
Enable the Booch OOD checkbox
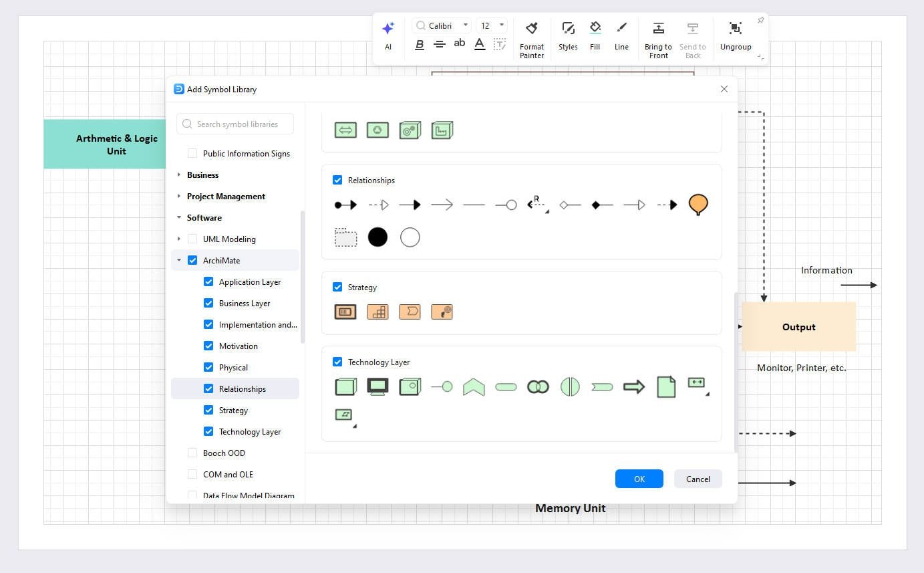tap(192, 453)
